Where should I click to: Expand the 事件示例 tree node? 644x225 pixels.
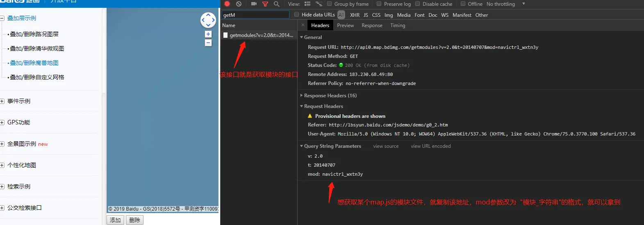click(2, 101)
